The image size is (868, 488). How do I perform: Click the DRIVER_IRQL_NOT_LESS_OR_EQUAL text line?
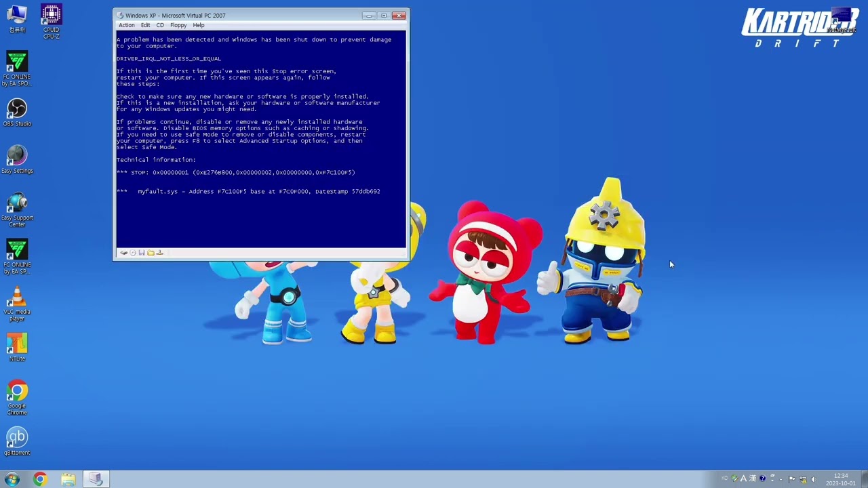point(169,58)
